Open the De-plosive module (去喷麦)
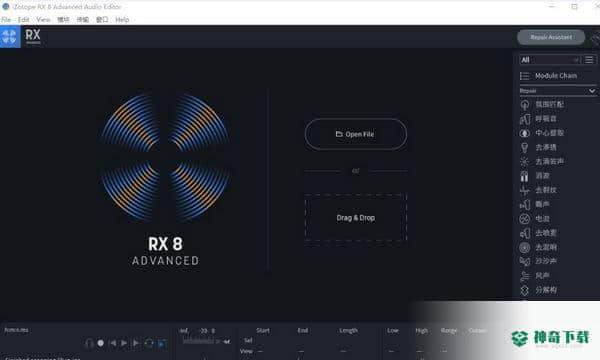Viewport: 600px width, 360px height. coord(538,233)
